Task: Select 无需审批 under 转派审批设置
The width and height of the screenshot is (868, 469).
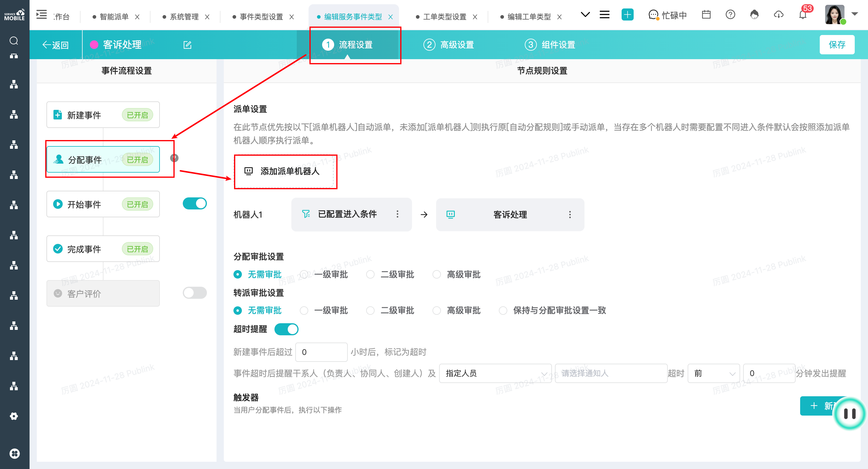Action: click(x=258, y=311)
